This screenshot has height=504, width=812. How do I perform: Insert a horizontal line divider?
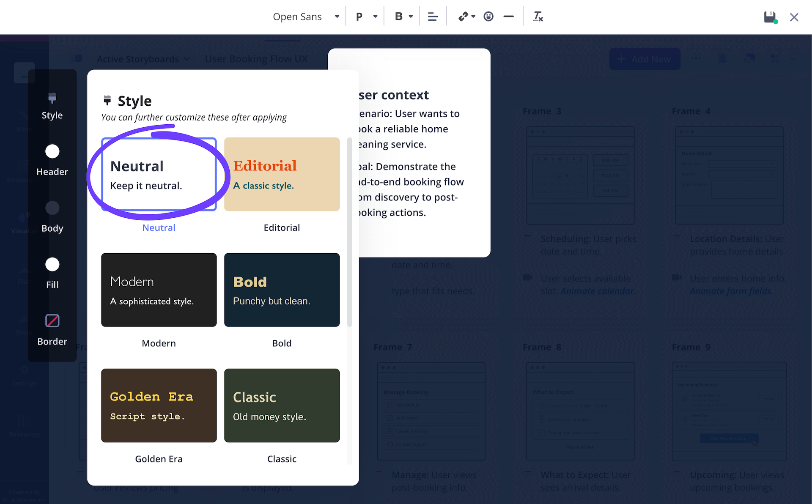508,16
